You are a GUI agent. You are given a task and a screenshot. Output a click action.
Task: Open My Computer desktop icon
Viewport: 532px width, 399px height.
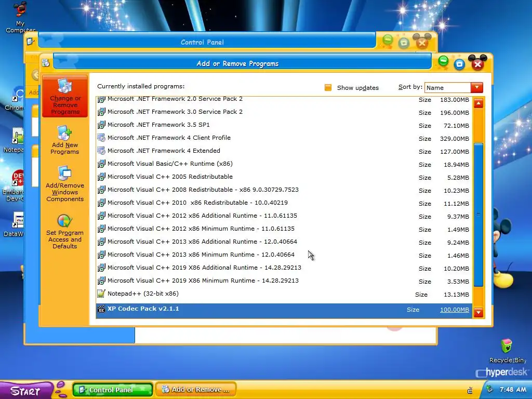20,9
